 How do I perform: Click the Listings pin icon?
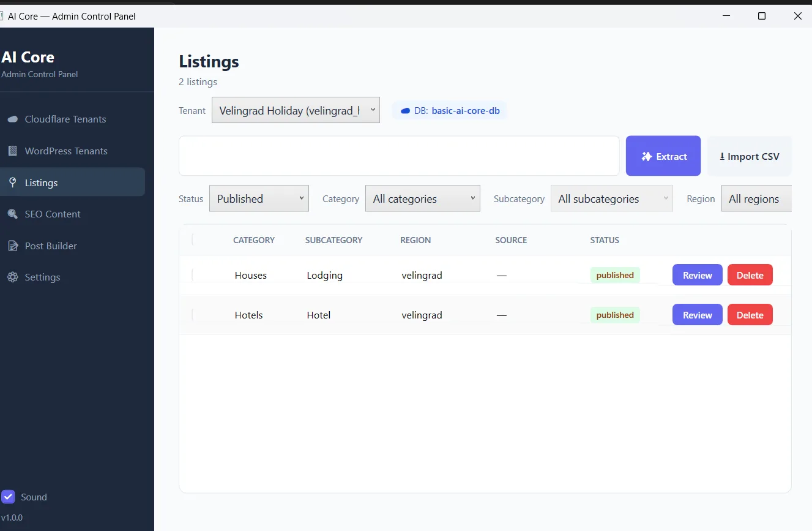[x=13, y=183]
